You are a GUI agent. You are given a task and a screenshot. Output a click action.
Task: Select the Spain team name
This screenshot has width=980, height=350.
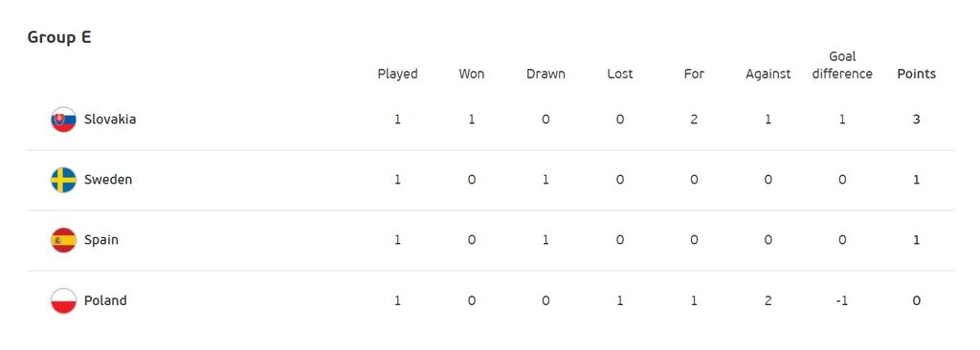(101, 240)
